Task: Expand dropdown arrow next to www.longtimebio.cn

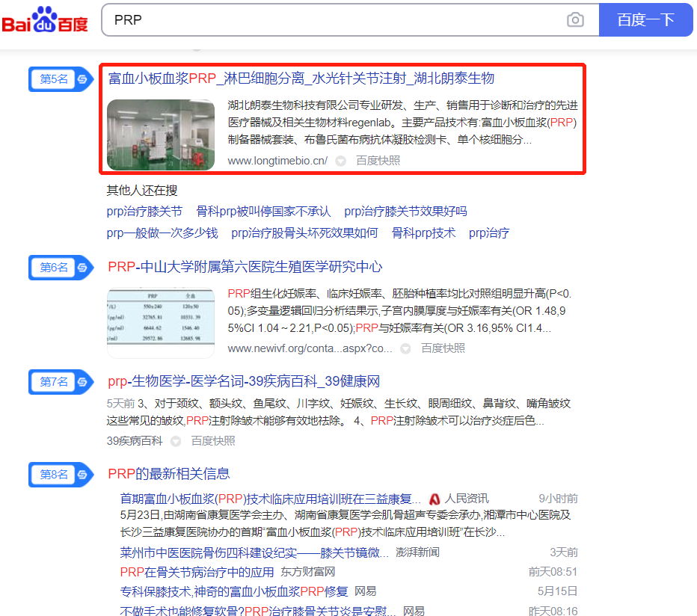Action: coord(341,161)
